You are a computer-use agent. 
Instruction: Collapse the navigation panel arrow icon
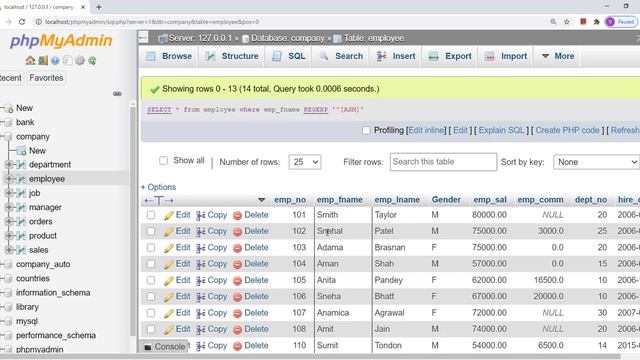(x=143, y=38)
